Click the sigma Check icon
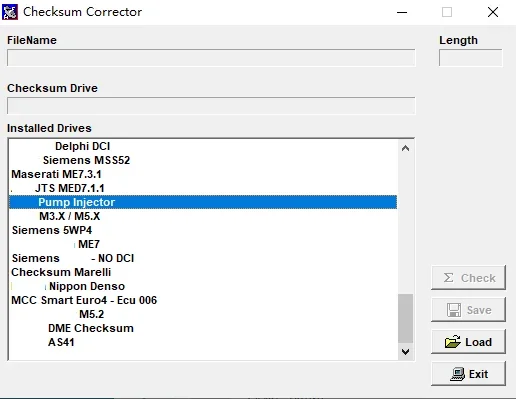 pyautogui.click(x=448, y=278)
